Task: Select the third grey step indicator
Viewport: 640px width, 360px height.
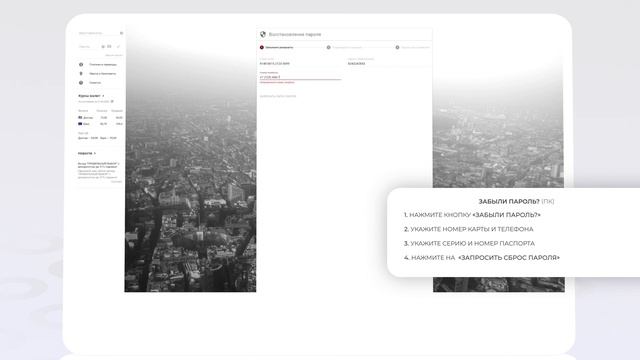Action: point(398,47)
